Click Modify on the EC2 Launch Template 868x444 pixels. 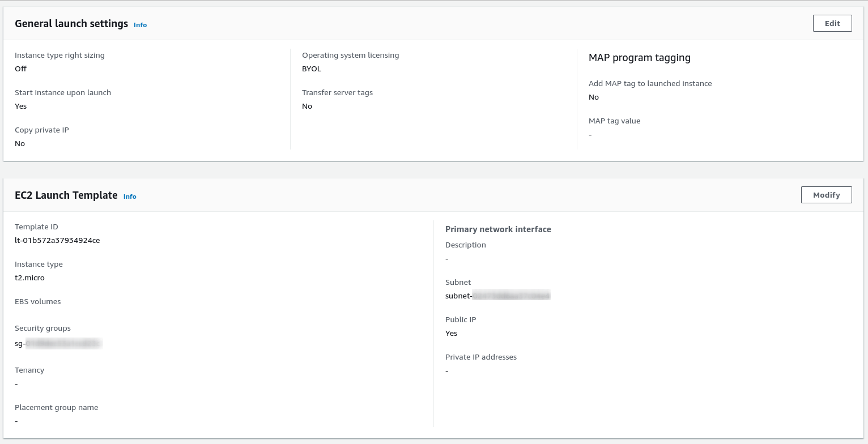[x=826, y=195]
